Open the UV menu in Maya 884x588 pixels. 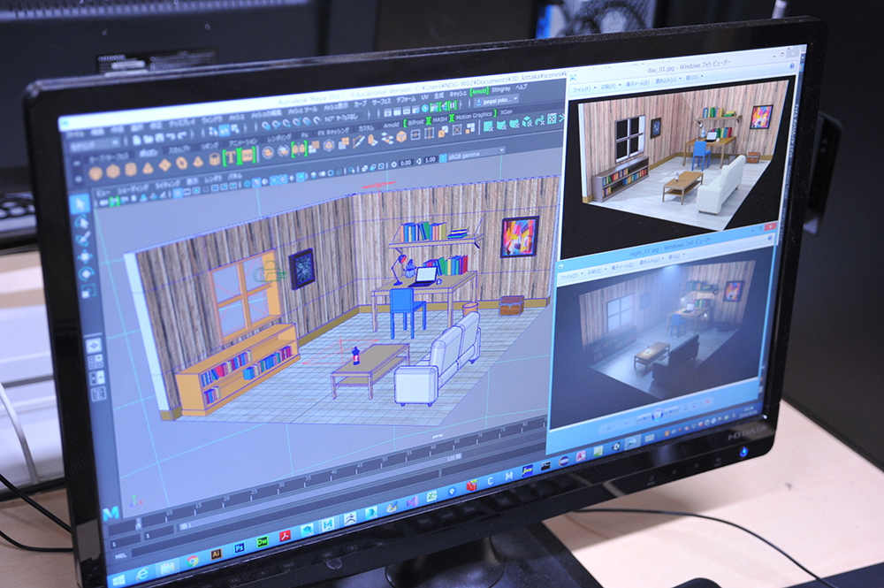(424, 97)
